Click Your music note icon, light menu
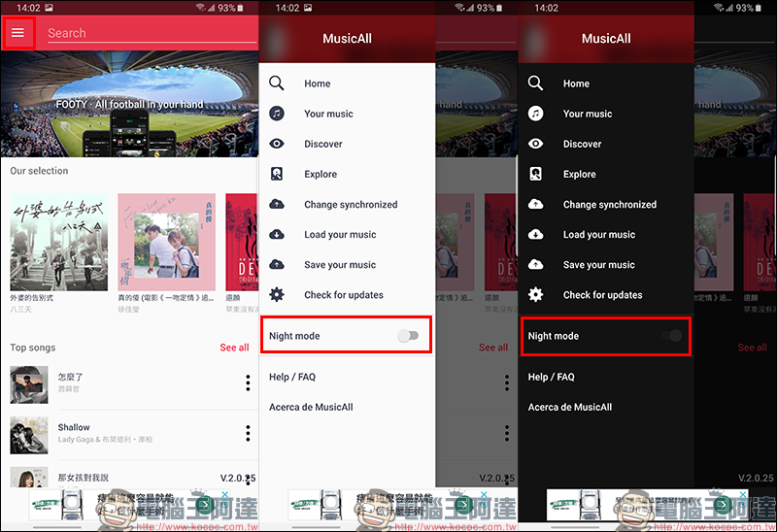777x532 pixels. tap(277, 114)
